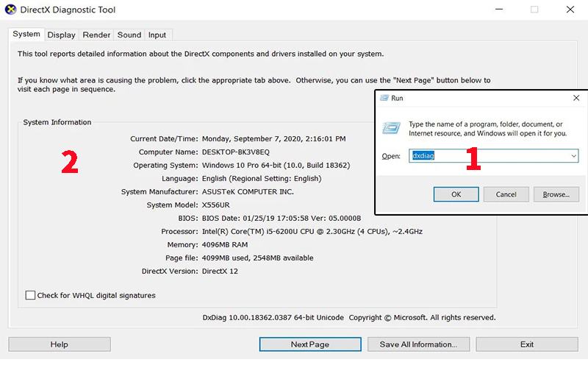588x368 pixels.
Task: Click the Operating System label
Action: click(x=165, y=165)
